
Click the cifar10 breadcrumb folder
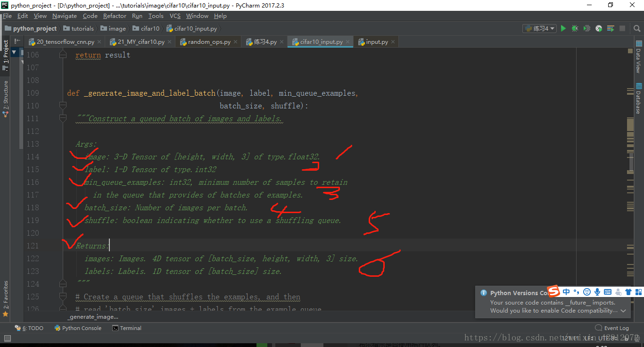[x=146, y=28]
